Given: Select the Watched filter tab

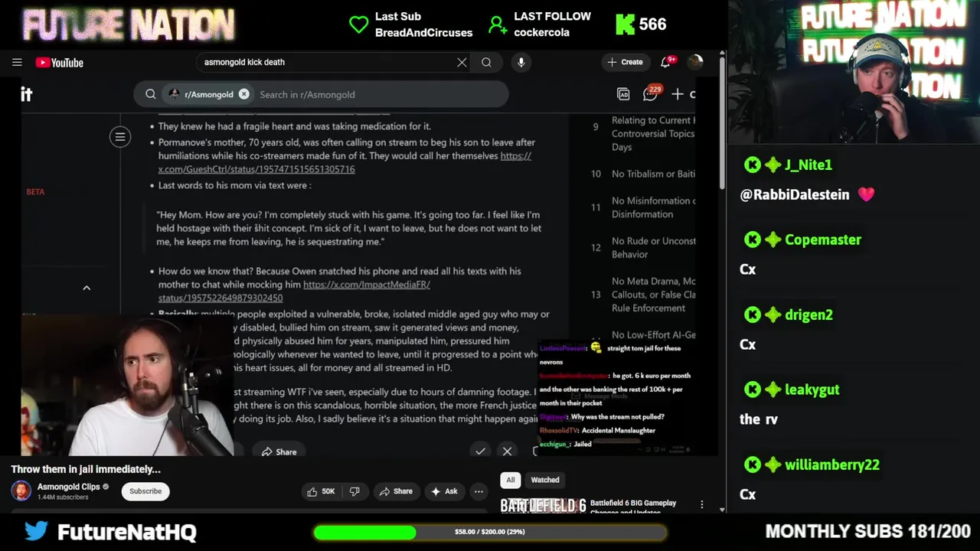Looking at the screenshot, I should pos(545,480).
